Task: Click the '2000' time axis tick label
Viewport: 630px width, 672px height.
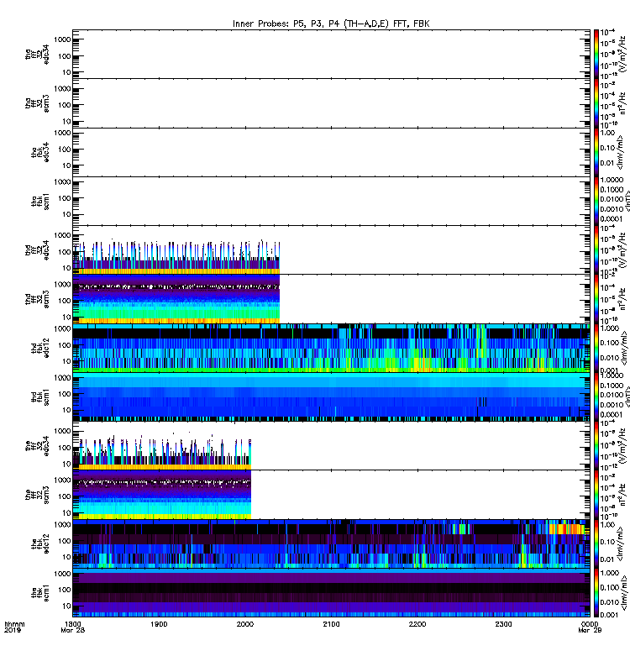Action: 244,624
